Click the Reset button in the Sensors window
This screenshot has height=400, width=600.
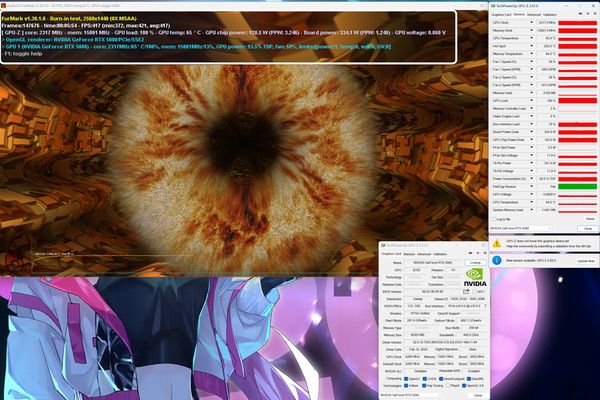click(590, 219)
